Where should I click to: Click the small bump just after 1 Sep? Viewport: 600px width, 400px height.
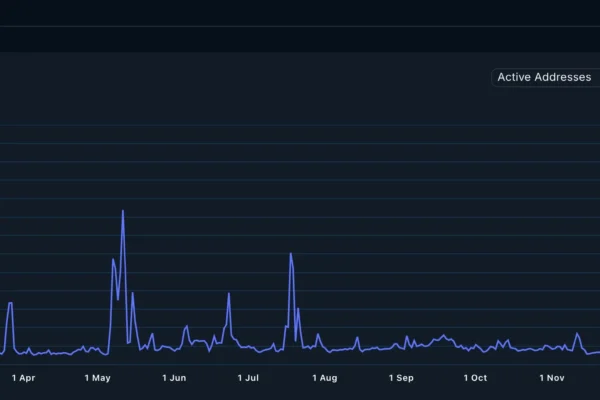pyautogui.click(x=407, y=337)
